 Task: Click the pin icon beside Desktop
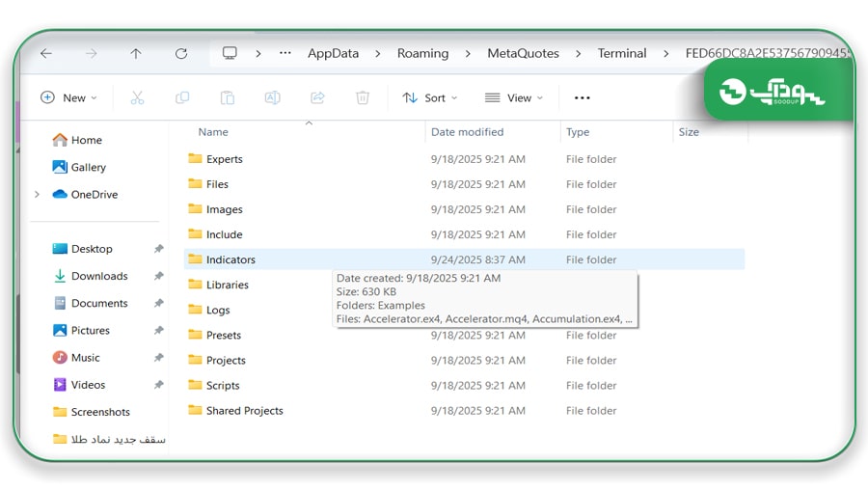click(x=159, y=249)
